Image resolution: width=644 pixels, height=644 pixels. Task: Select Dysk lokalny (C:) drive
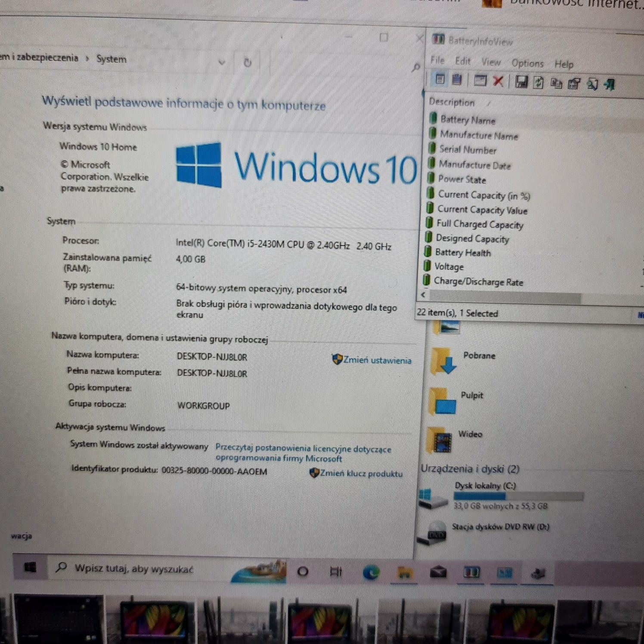point(502,495)
